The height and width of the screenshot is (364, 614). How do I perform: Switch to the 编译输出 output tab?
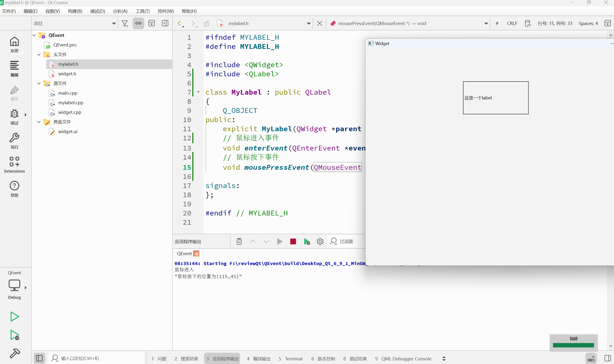point(259,359)
